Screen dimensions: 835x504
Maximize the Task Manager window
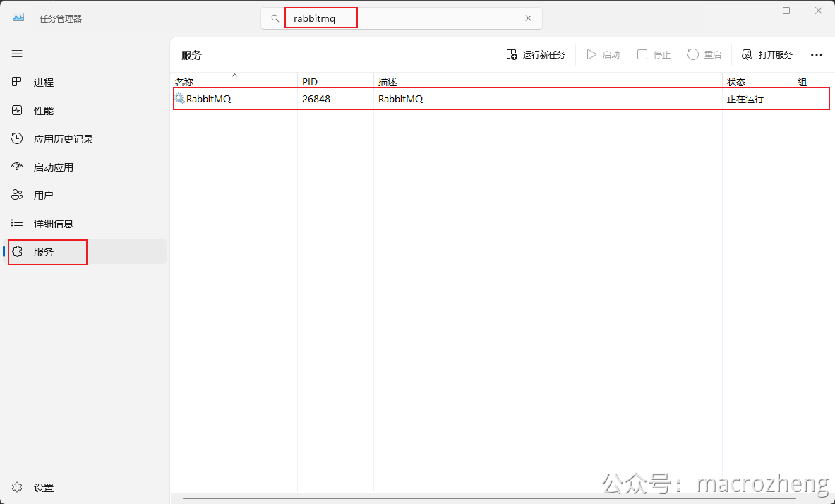click(x=786, y=11)
